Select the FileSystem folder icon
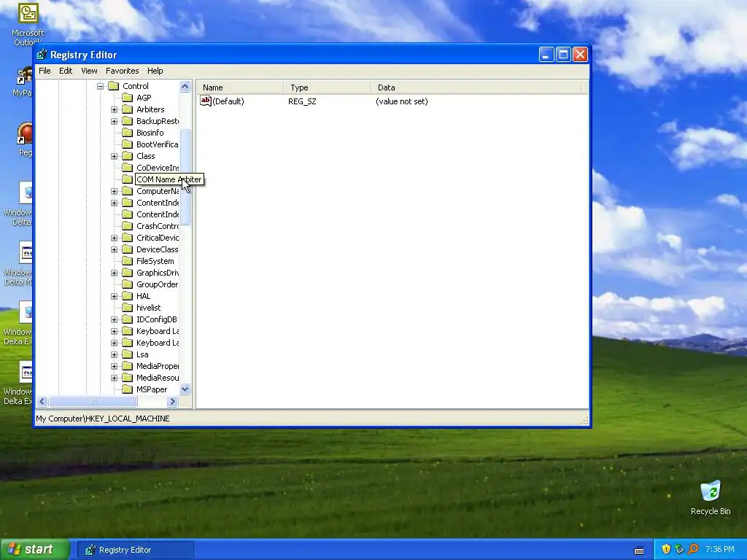 tap(127, 261)
